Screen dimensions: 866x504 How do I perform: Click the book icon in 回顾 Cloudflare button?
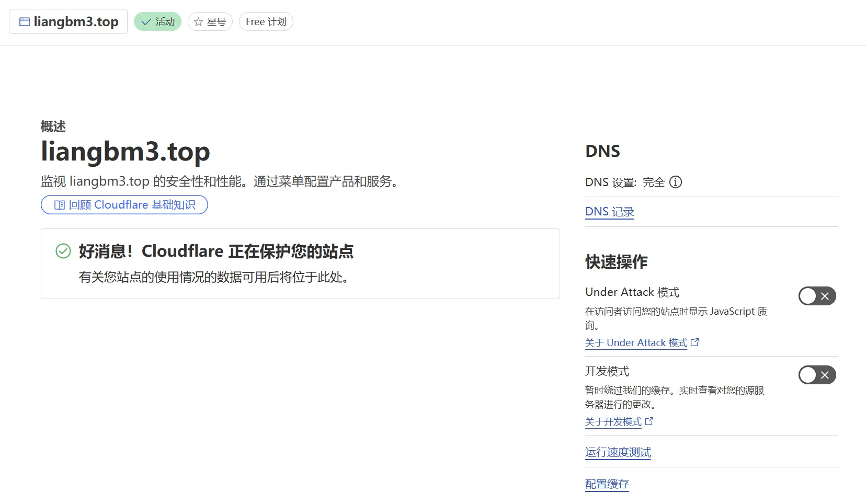[60, 205]
